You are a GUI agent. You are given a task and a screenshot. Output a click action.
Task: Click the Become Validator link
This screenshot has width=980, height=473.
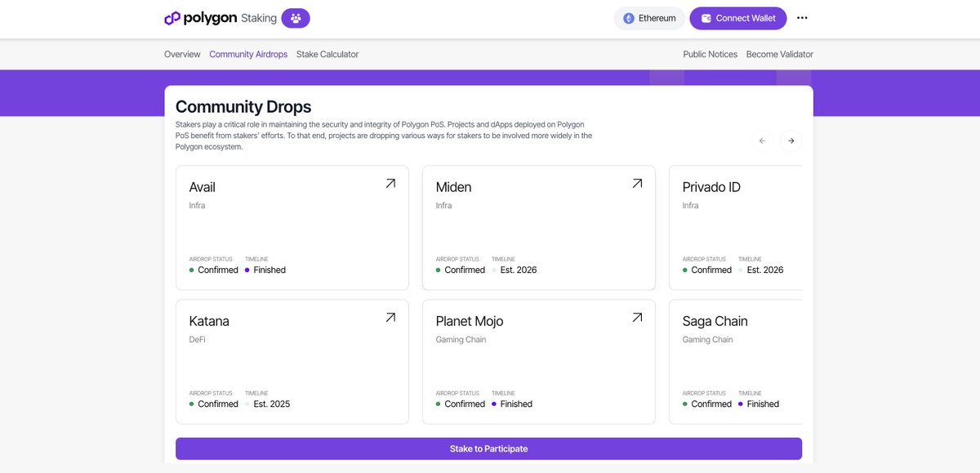780,54
